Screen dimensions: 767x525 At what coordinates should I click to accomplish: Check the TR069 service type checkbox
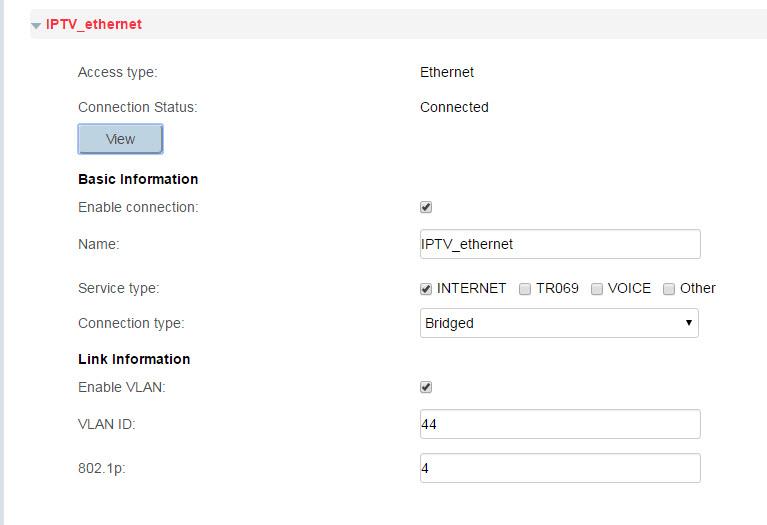525,288
